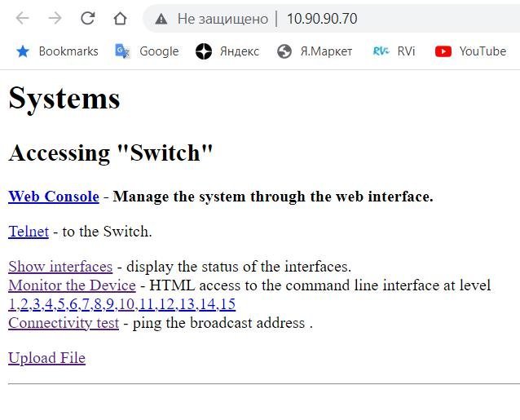Click the 'Не защищено' security label
Screen dimensions: 520x420
click(x=223, y=19)
